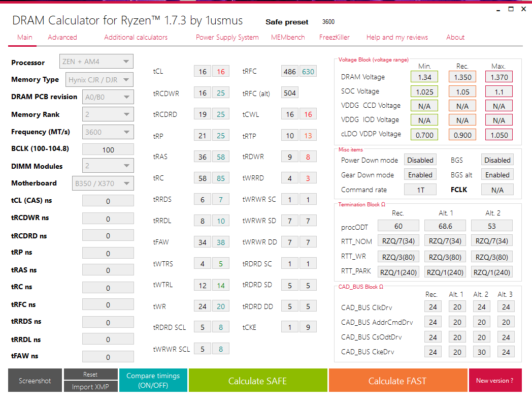Click the tFAW ns input field
Viewport: 532px width, 401px height.
tap(108, 357)
